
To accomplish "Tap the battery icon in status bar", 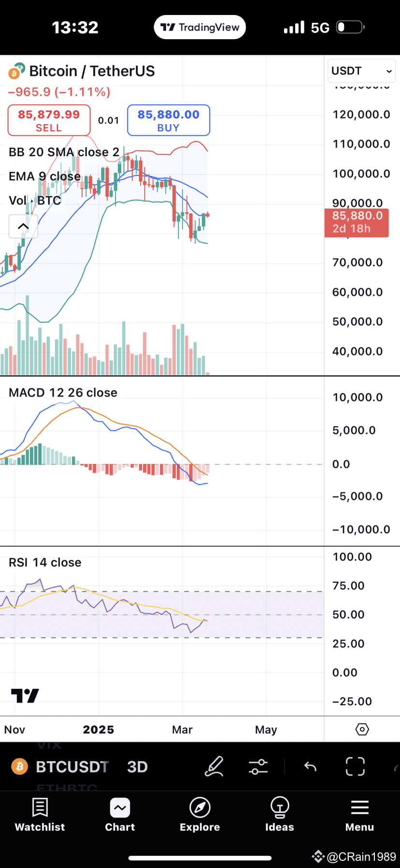I will pos(350,27).
